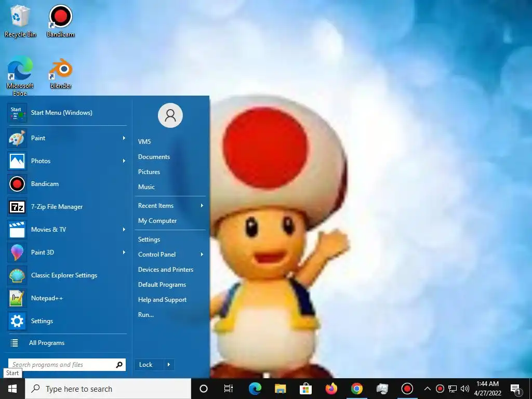Open Microsoft Edge from the taskbar
532x399 pixels.
(255, 389)
